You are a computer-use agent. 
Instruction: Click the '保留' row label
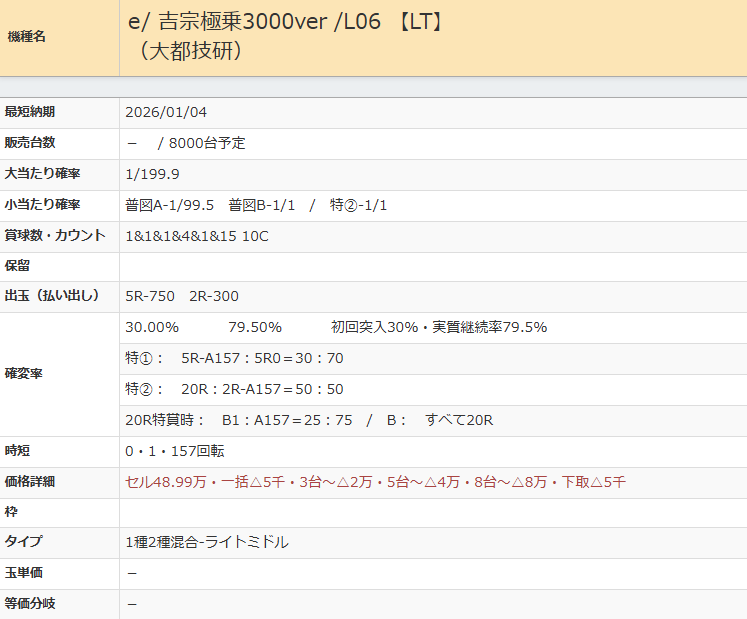[x=17, y=266]
